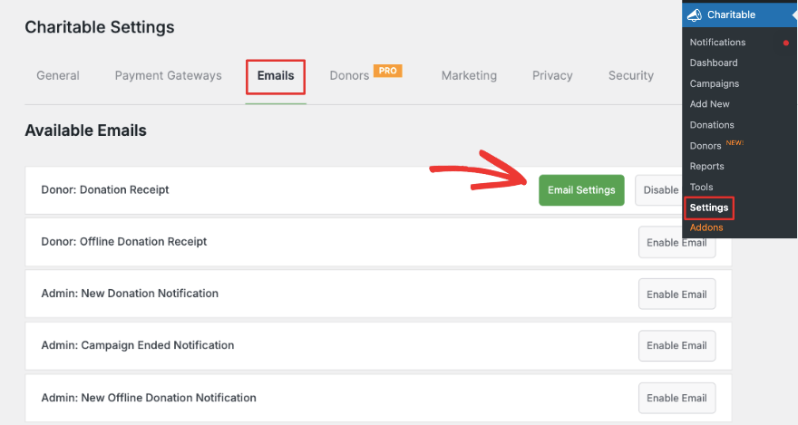Image resolution: width=798 pixels, height=425 pixels.
Task: Open Notifications in the Charitable menu
Action: [x=718, y=42]
